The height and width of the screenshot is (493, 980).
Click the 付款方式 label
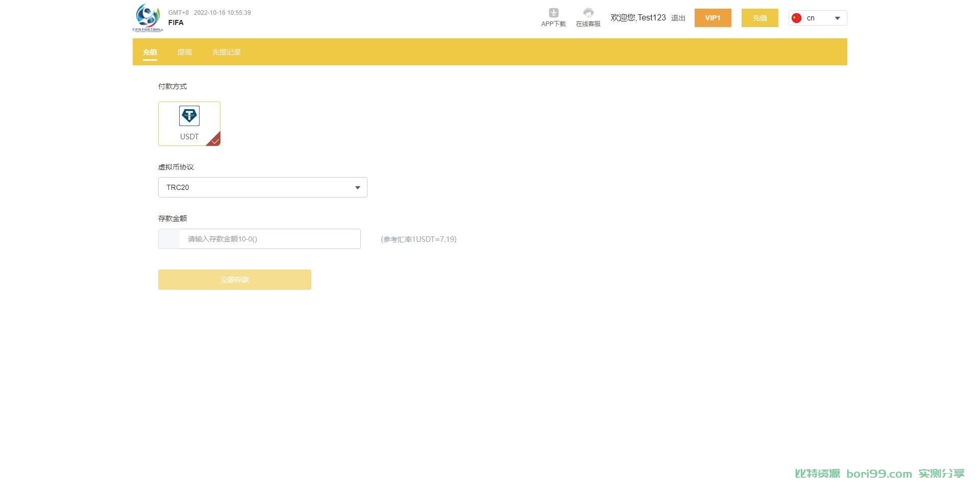173,86
